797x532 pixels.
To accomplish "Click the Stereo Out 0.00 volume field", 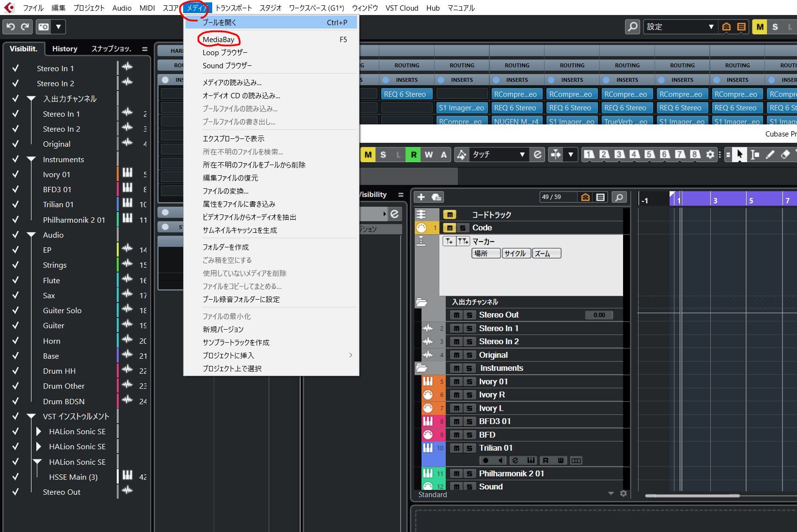I will [599, 315].
